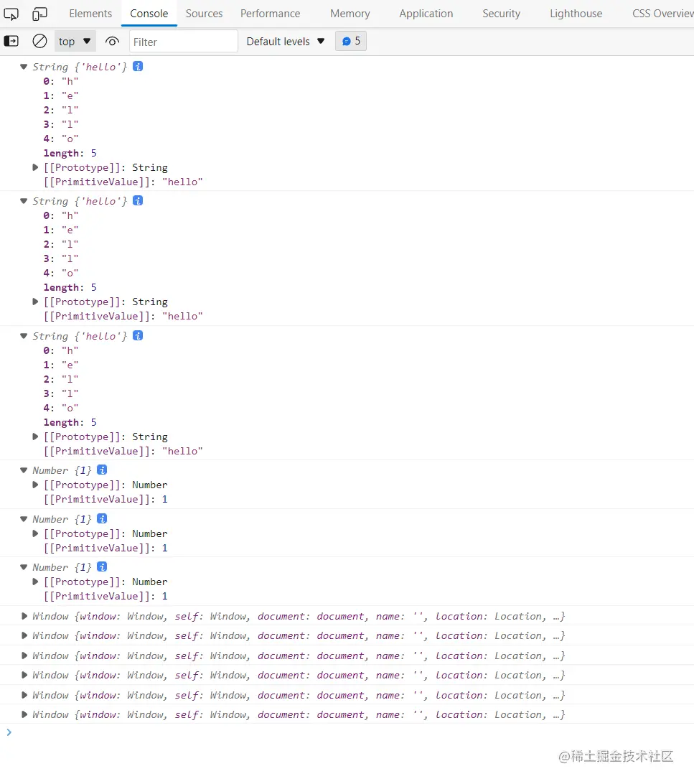This screenshot has width=694, height=784.
Task: Select the Console tab
Action: [149, 14]
